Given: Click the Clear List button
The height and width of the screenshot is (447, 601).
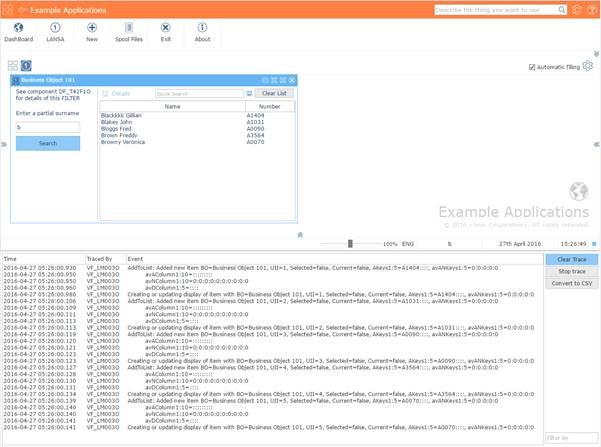Looking at the screenshot, I should [x=274, y=93].
